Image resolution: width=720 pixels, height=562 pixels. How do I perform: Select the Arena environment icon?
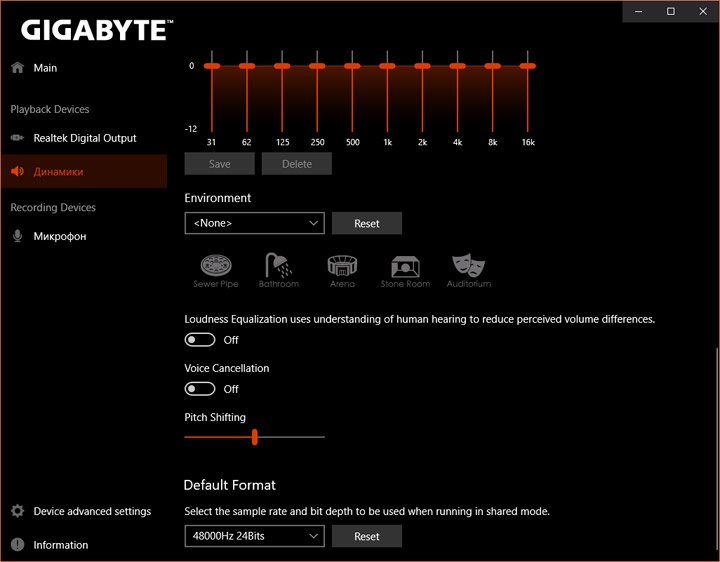click(x=343, y=271)
